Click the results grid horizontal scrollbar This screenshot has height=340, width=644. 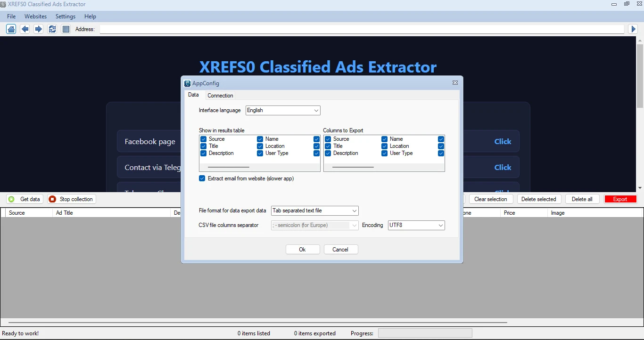click(x=257, y=323)
